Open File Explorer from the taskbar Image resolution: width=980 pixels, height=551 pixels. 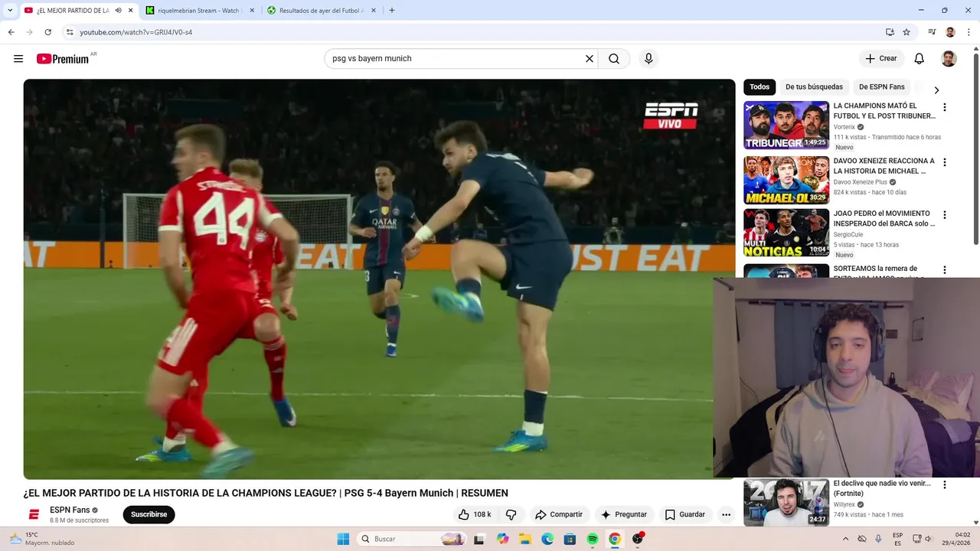(525, 539)
